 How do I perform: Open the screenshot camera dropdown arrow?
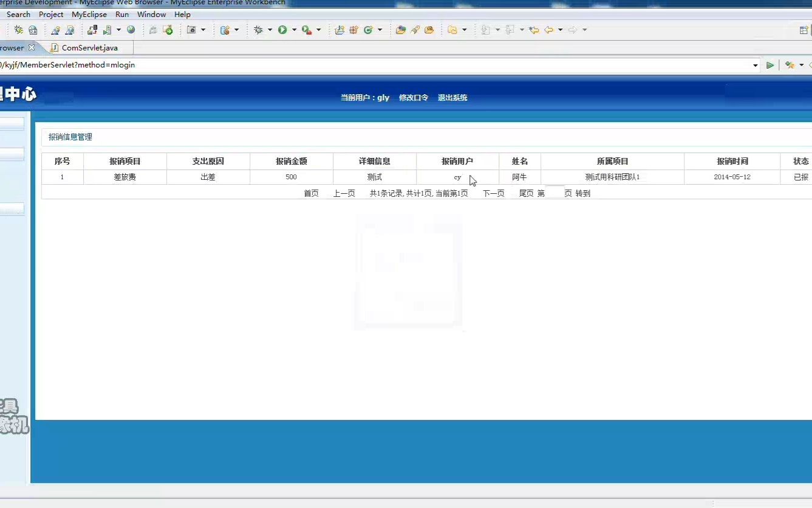pyautogui.click(x=203, y=30)
